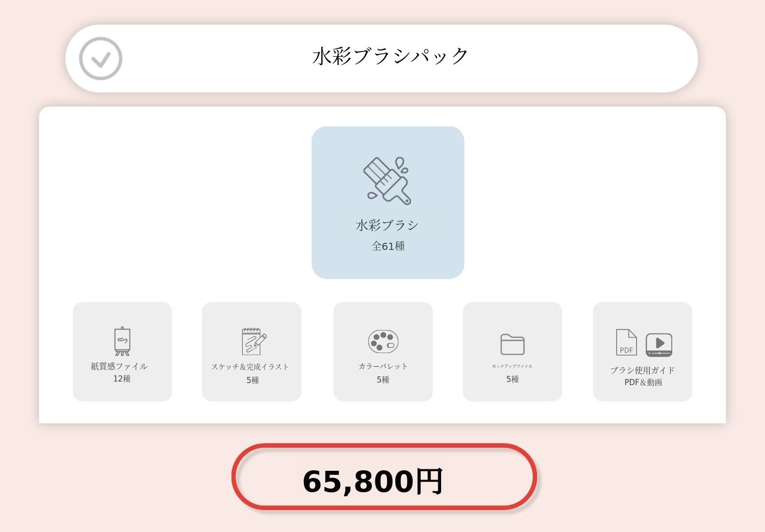Click the 5種 count under カラーパレット

(x=383, y=379)
